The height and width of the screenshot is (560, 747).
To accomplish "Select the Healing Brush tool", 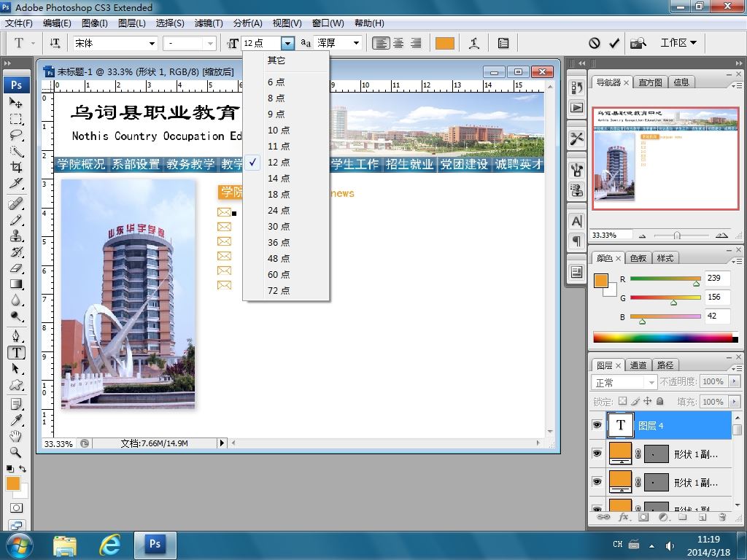I will tap(16, 204).
